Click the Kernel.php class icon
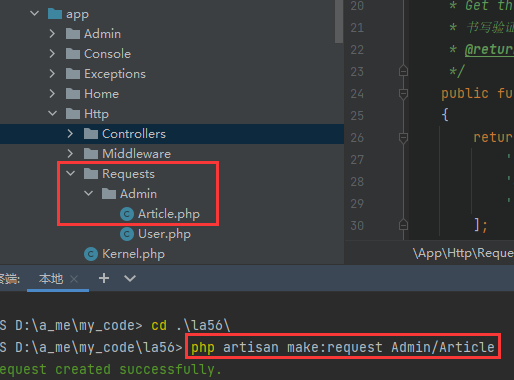The height and width of the screenshot is (380, 514). (91, 254)
